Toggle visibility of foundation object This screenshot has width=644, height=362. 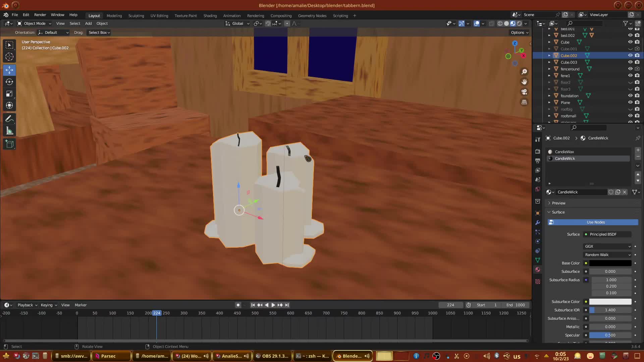click(x=630, y=96)
